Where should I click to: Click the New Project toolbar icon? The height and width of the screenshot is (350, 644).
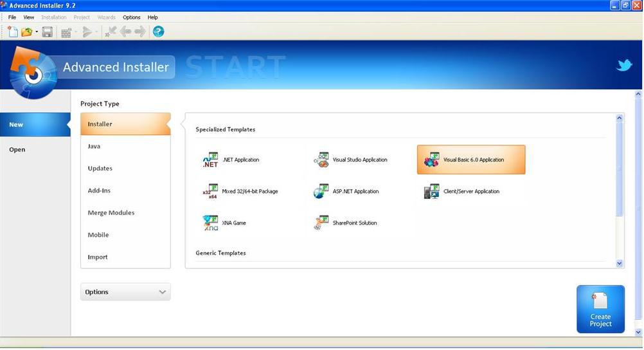point(13,32)
